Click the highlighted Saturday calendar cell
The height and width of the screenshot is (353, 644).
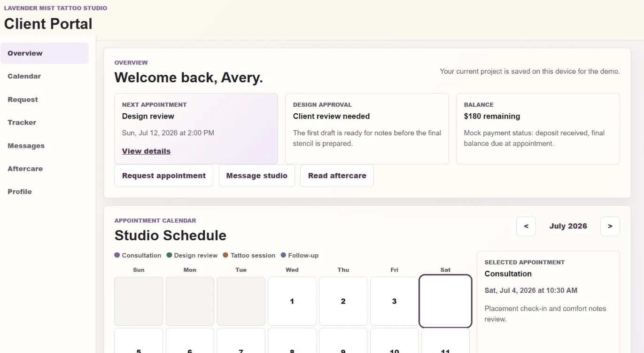point(445,301)
